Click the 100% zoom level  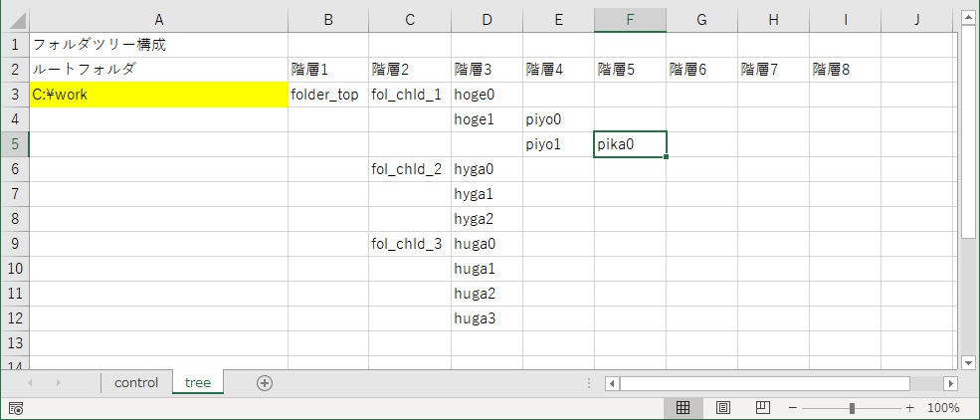(x=943, y=408)
